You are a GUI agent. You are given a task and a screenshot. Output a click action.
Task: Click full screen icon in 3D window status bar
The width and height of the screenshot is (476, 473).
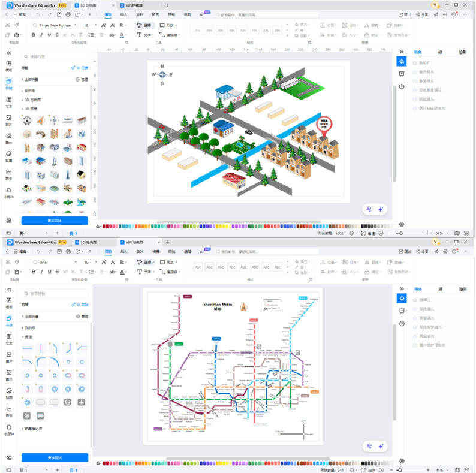click(466, 233)
